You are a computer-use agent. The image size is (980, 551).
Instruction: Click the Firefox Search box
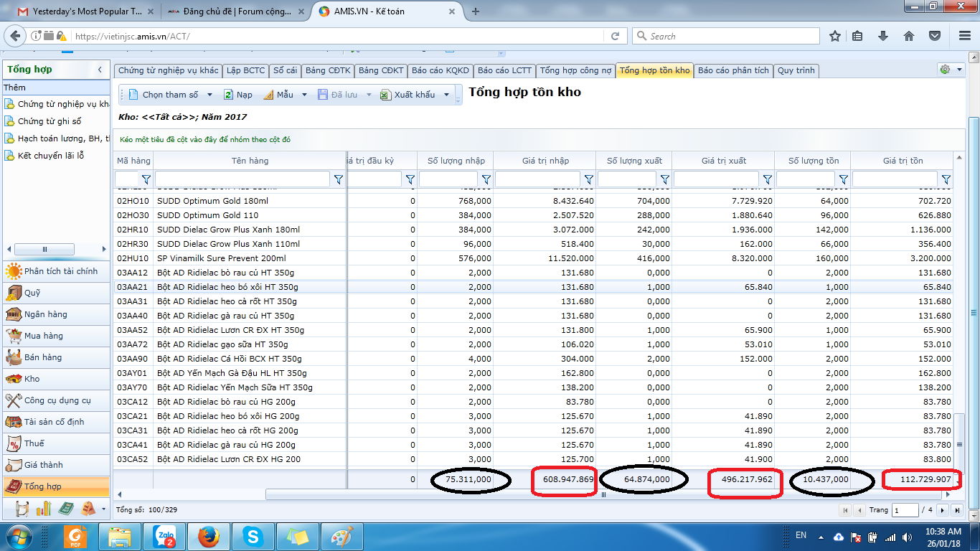tap(726, 36)
